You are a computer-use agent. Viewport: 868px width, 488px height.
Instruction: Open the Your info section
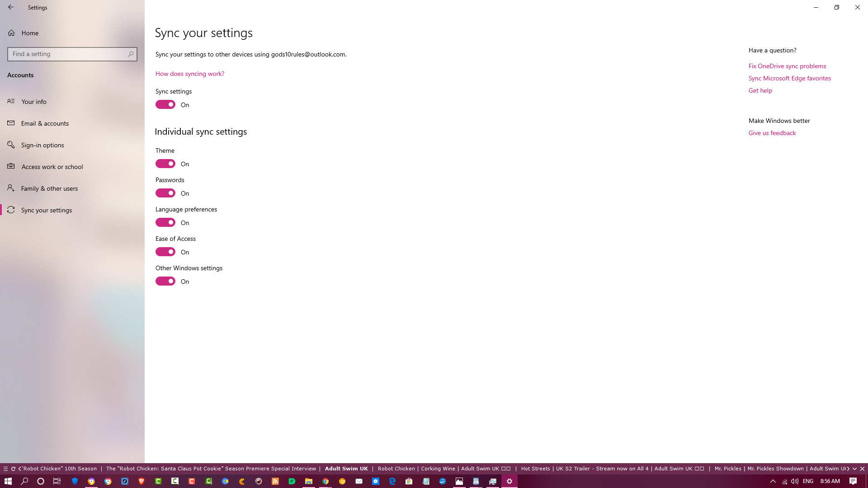click(34, 102)
